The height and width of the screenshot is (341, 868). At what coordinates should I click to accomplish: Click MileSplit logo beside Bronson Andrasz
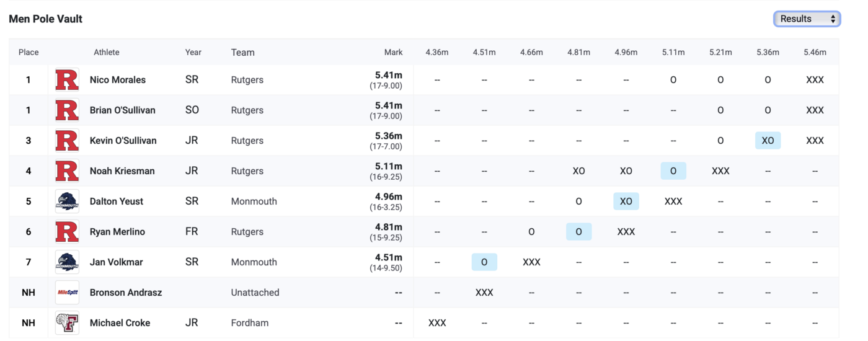tap(67, 293)
